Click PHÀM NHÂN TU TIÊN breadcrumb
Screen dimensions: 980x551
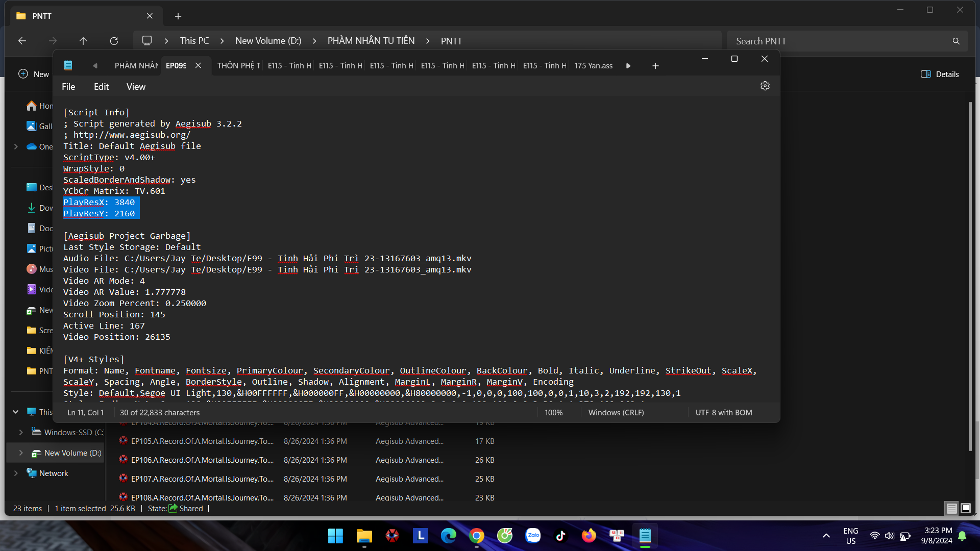(371, 41)
